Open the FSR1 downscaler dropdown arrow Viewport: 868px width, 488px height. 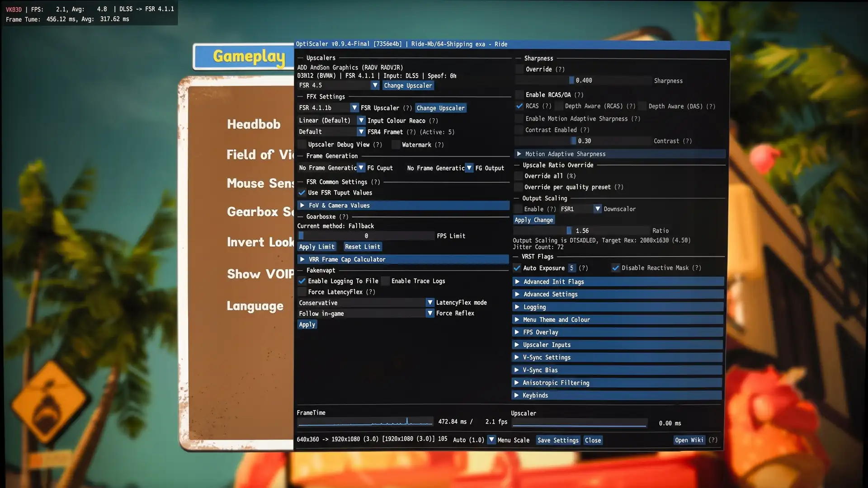coord(598,209)
